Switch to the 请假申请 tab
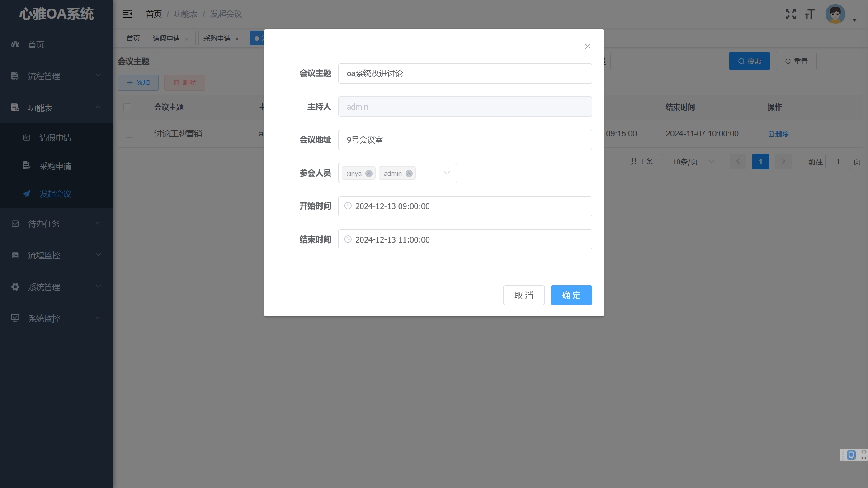 point(166,38)
